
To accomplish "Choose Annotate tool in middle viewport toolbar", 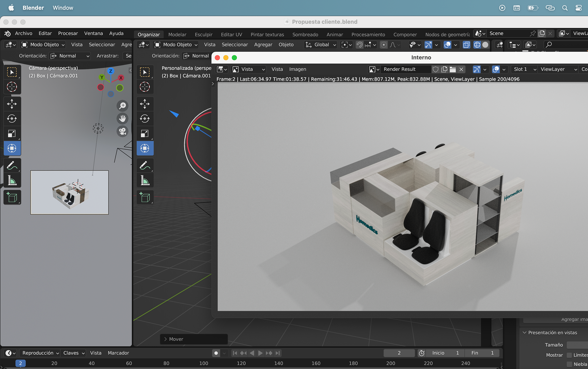I will coord(145,166).
